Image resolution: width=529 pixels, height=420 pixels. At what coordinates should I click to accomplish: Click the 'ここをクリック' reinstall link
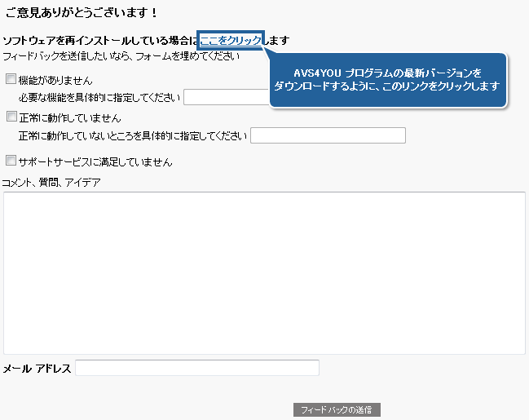(x=231, y=40)
